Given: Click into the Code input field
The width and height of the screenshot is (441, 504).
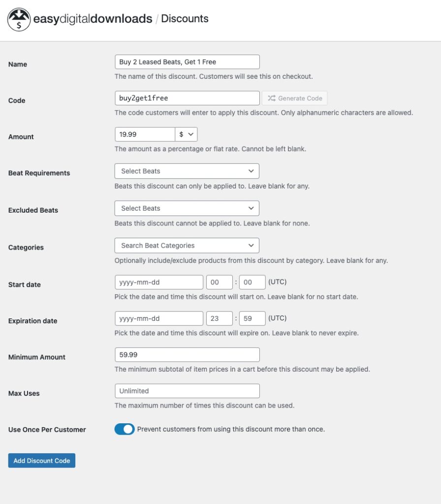Looking at the screenshot, I should [187, 98].
